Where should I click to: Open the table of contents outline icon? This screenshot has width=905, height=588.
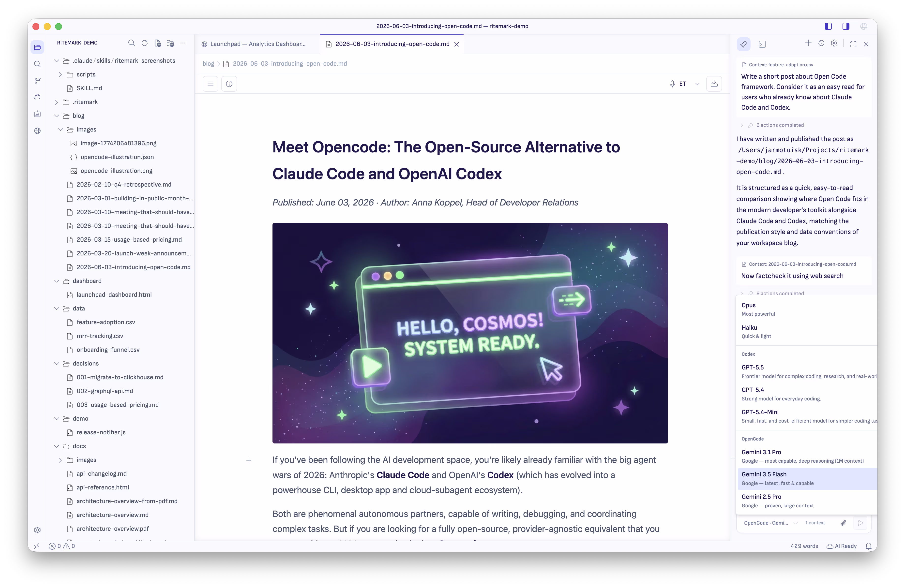tap(210, 84)
